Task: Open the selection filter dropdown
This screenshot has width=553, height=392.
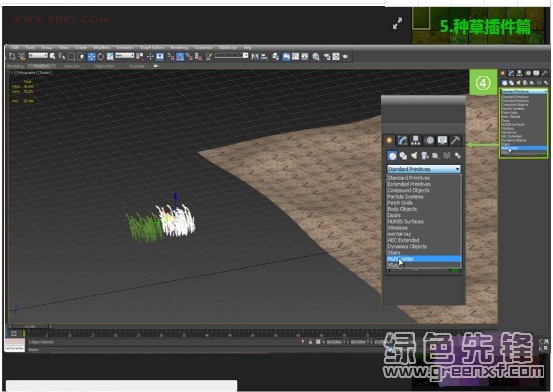Action: point(38,55)
